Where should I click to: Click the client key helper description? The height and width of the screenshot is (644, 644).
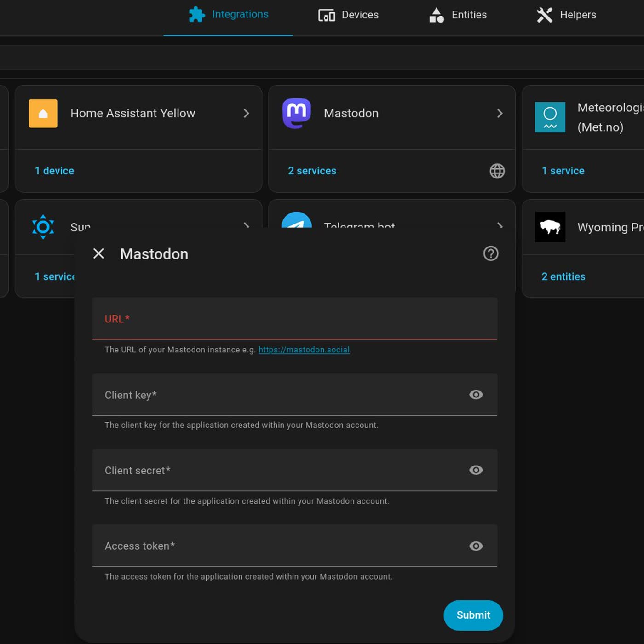(241, 425)
